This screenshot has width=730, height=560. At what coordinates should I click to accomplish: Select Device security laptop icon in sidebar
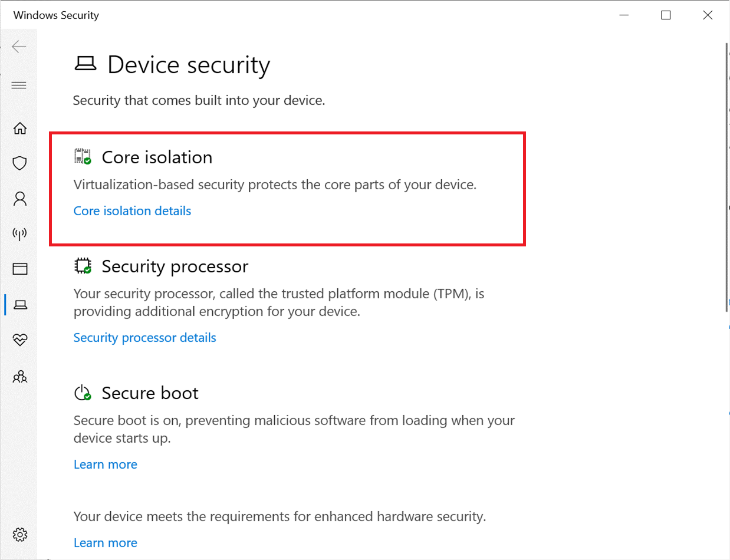point(20,305)
